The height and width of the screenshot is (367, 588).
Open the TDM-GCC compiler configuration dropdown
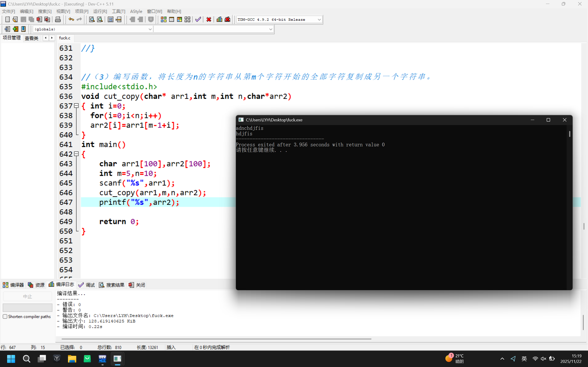pos(319,19)
